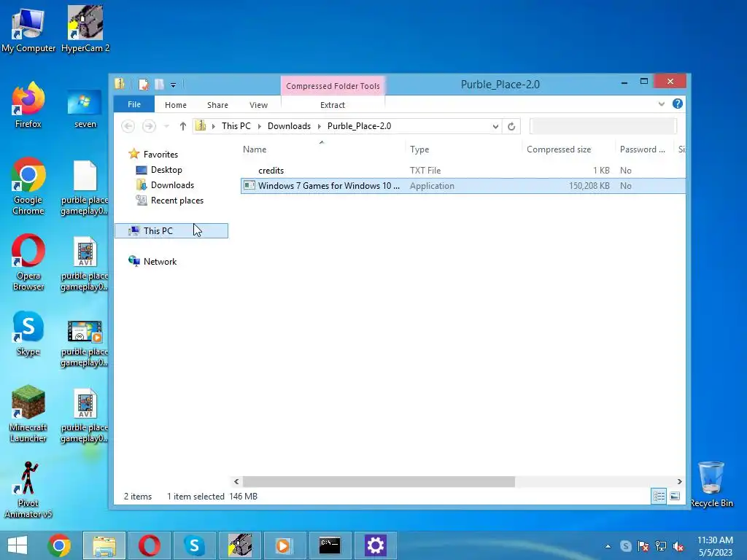Screen dimensions: 747x560
Task: Open the Recycle Bin
Action: [711, 485]
